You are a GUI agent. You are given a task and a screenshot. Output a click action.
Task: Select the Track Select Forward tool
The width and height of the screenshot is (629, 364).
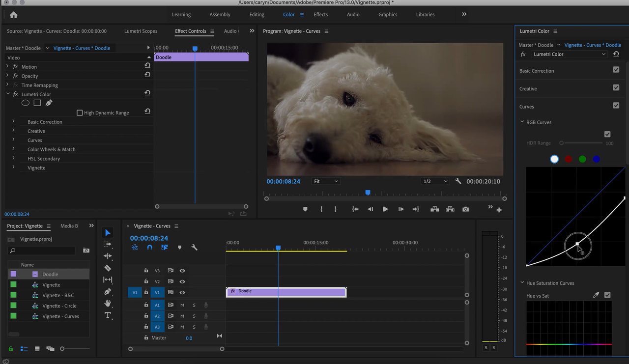click(x=108, y=244)
